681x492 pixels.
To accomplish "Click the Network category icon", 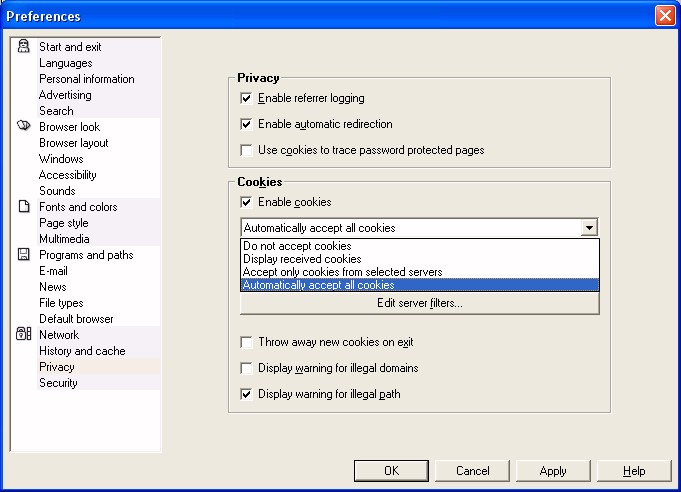I will [x=23, y=335].
